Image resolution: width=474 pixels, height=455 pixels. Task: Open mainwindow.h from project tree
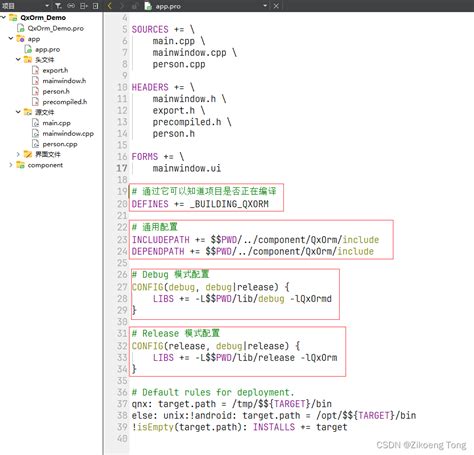pos(64,81)
